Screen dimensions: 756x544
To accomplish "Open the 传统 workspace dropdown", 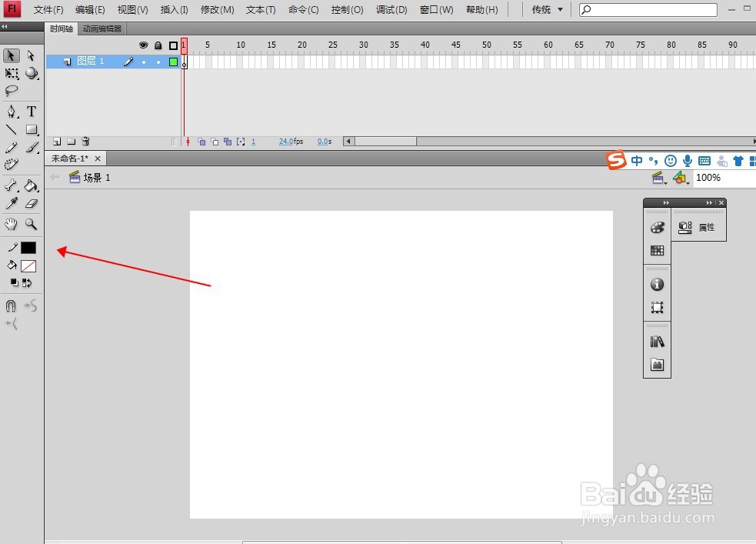I will [x=548, y=10].
